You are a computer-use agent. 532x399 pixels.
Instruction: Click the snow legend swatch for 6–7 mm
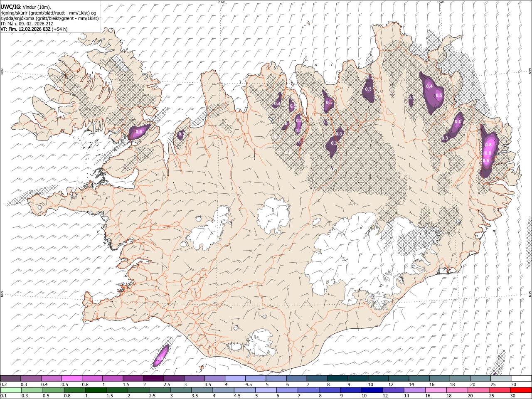[x=296, y=378]
